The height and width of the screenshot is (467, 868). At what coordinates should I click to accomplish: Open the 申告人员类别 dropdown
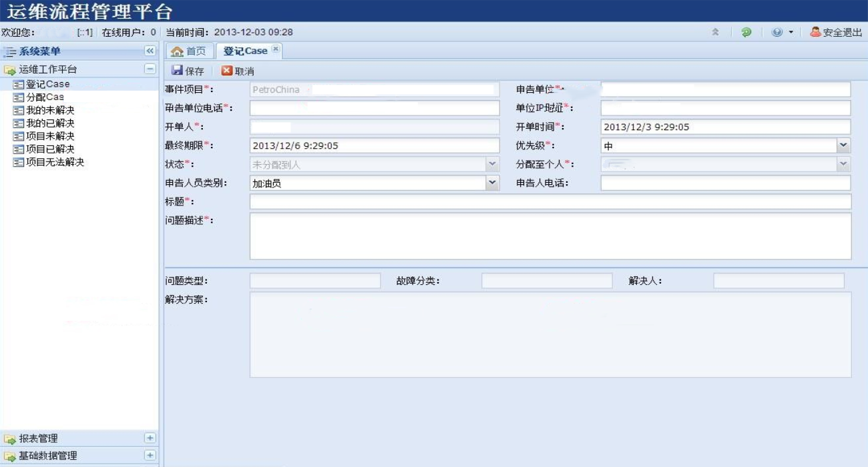coord(493,183)
